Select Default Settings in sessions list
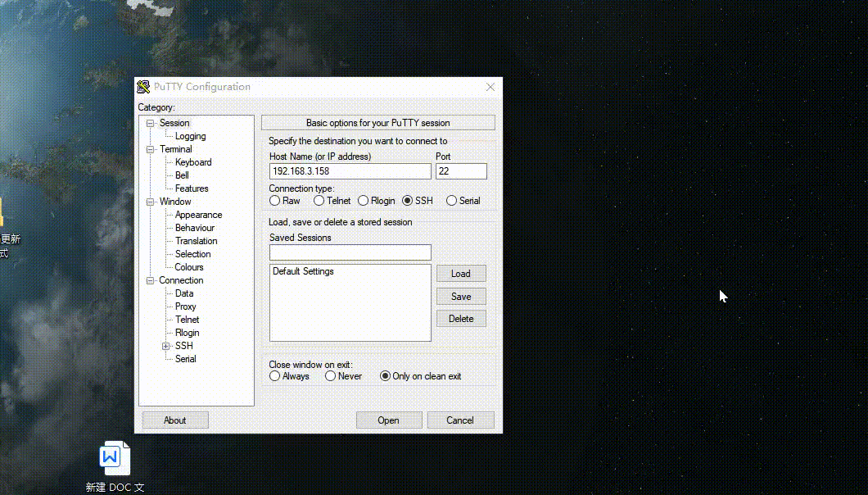Screen dimensions: 868x495 [x=303, y=271]
